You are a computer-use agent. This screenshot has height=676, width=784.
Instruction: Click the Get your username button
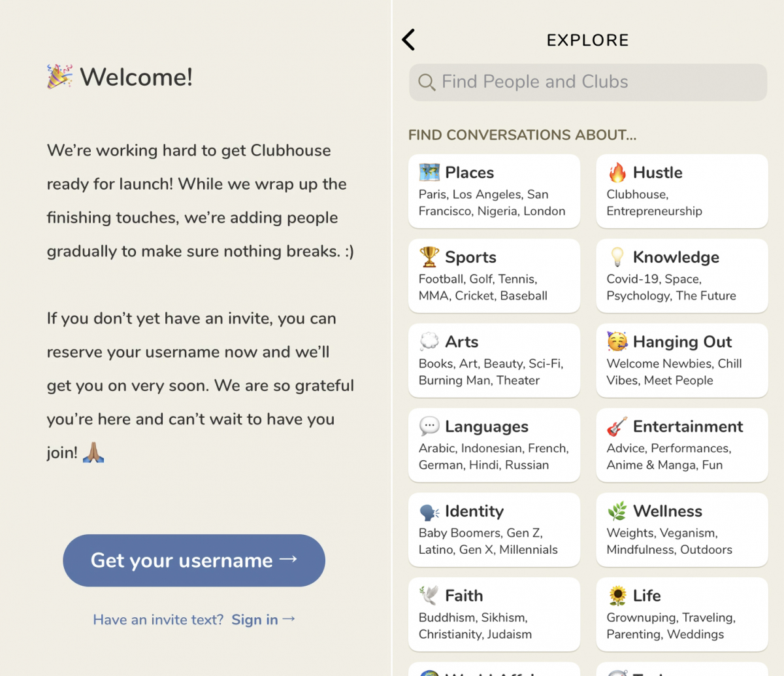(194, 560)
